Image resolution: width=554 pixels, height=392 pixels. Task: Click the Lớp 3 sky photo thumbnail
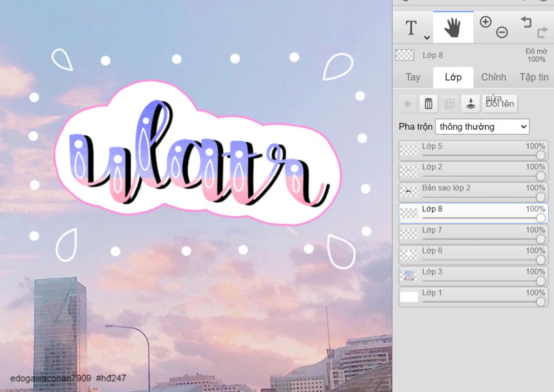pos(409,276)
